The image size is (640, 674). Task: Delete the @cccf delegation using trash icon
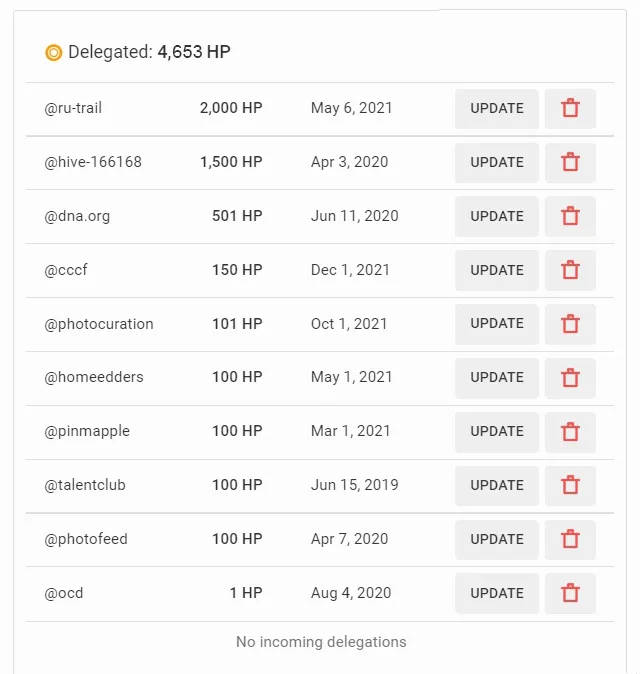[x=570, y=270]
